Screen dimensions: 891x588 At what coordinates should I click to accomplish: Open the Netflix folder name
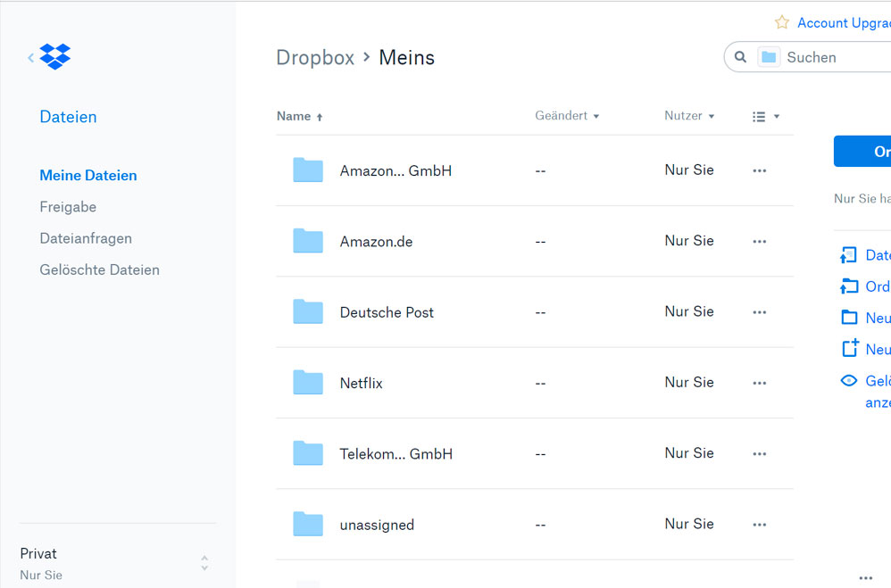361,383
